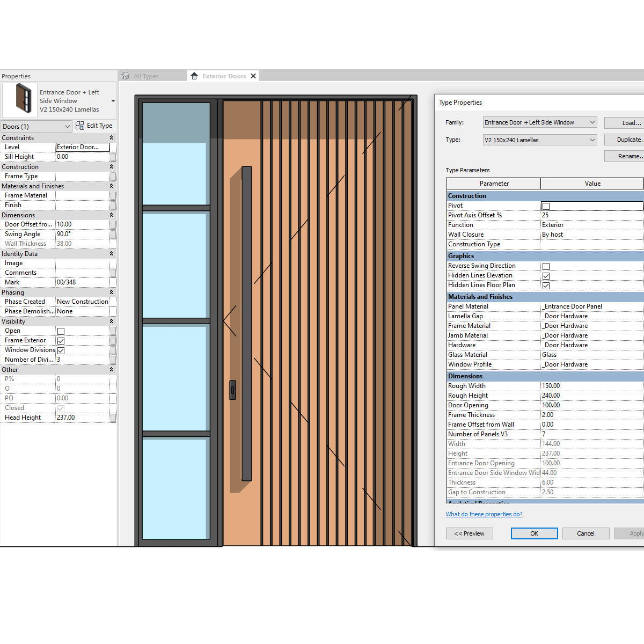The width and height of the screenshot is (644, 644).
Task: Close the Exterior Doors tab
Action: pos(253,76)
